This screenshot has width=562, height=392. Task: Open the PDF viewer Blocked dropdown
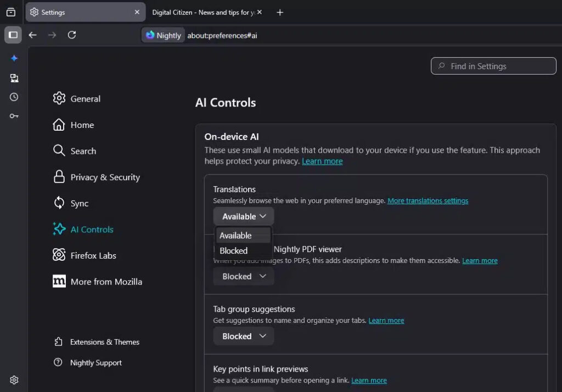point(244,276)
